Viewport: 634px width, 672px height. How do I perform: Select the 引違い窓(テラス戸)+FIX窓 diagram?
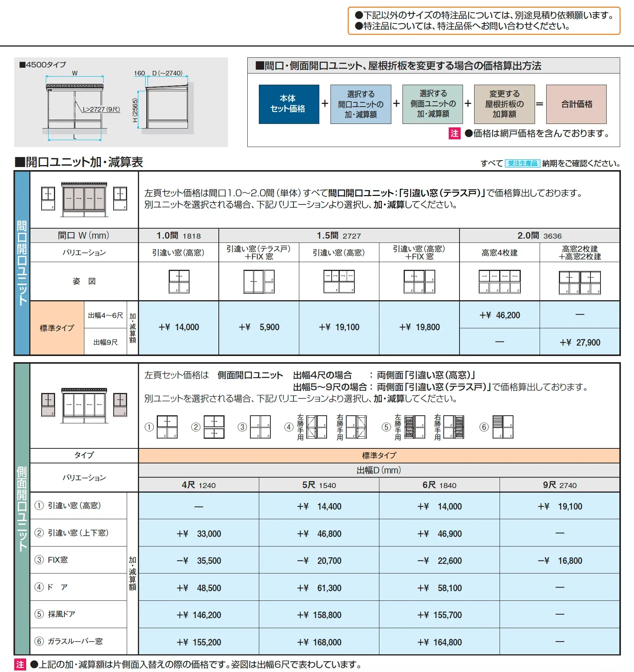[x=259, y=282]
